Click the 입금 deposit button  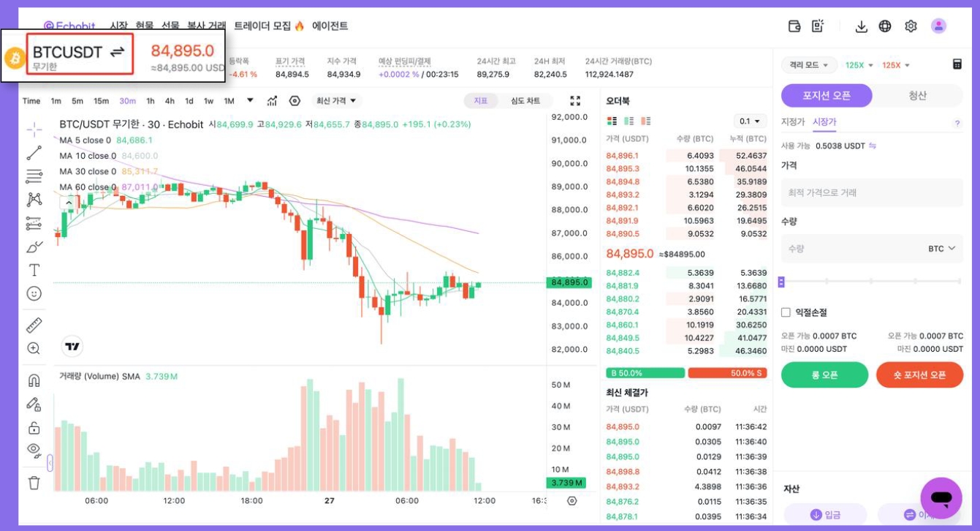(825, 515)
